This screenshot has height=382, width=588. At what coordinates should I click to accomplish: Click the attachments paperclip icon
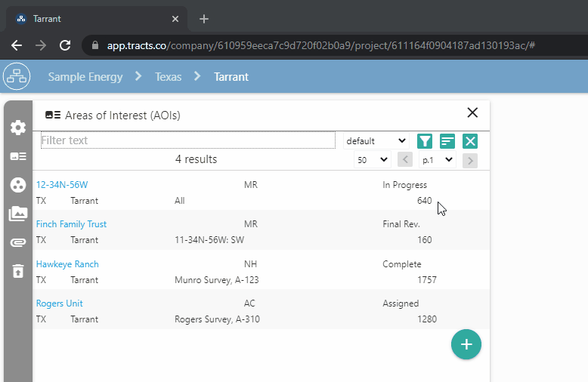pos(17,242)
